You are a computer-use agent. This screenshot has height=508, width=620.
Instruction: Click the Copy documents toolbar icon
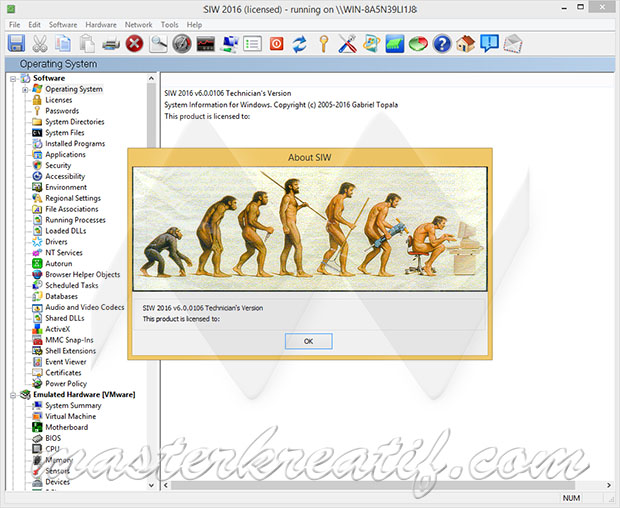pos(63,43)
